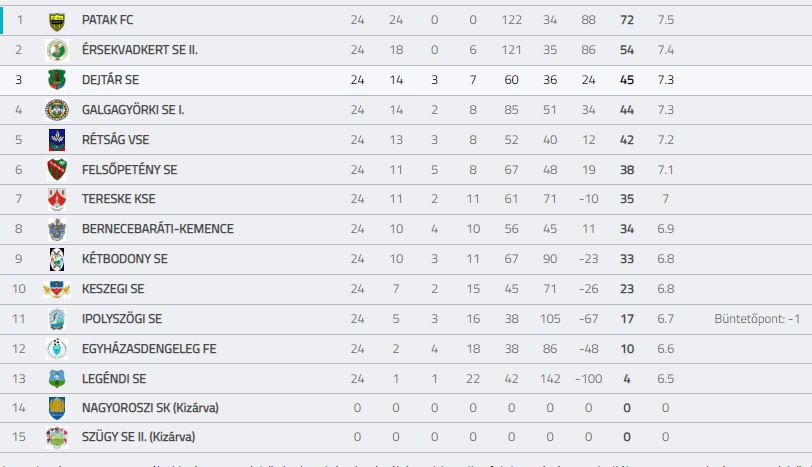Click the Tereske KSE red-white crest
812x467 pixels.
click(x=57, y=199)
